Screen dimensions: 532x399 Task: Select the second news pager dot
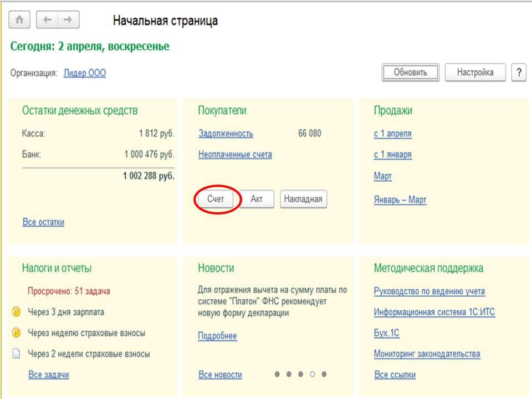pyautogui.click(x=289, y=374)
